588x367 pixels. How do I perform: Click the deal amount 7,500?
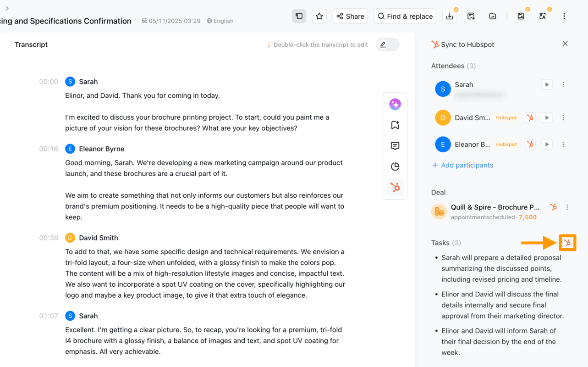tap(528, 217)
